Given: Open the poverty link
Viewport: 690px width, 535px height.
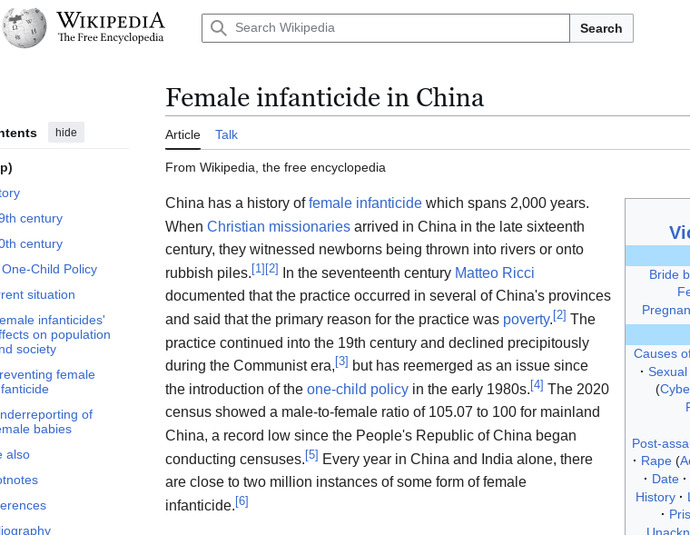Looking at the screenshot, I should pos(526,319).
